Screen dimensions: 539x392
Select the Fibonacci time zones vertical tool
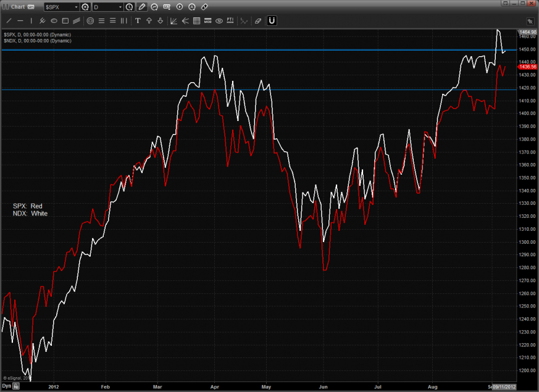coord(123,21)
